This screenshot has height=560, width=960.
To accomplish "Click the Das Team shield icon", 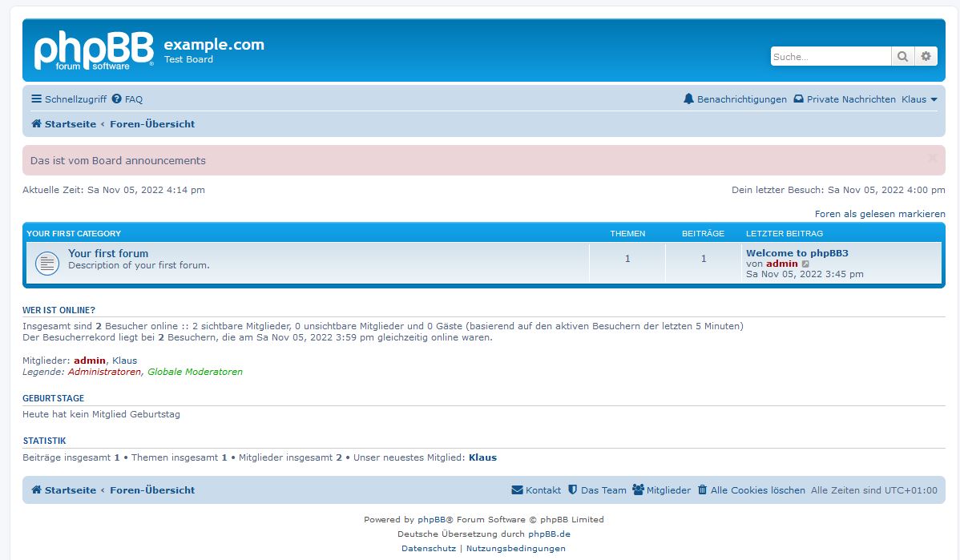I will click(573, 489).
